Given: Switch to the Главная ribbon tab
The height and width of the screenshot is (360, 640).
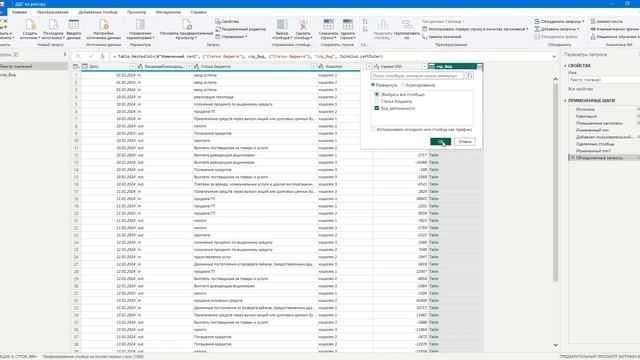Looking at the screenshot, I should (x=19, y=12).
